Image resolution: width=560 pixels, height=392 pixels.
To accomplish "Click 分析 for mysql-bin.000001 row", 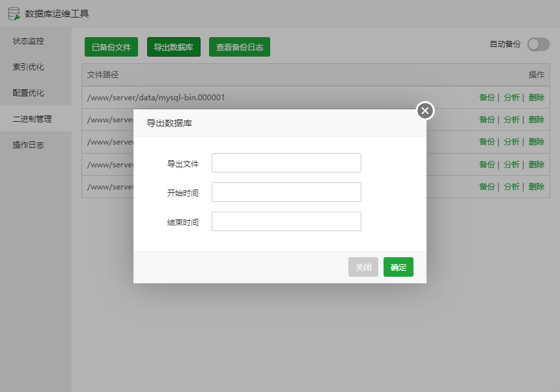I will pos(511,98).
